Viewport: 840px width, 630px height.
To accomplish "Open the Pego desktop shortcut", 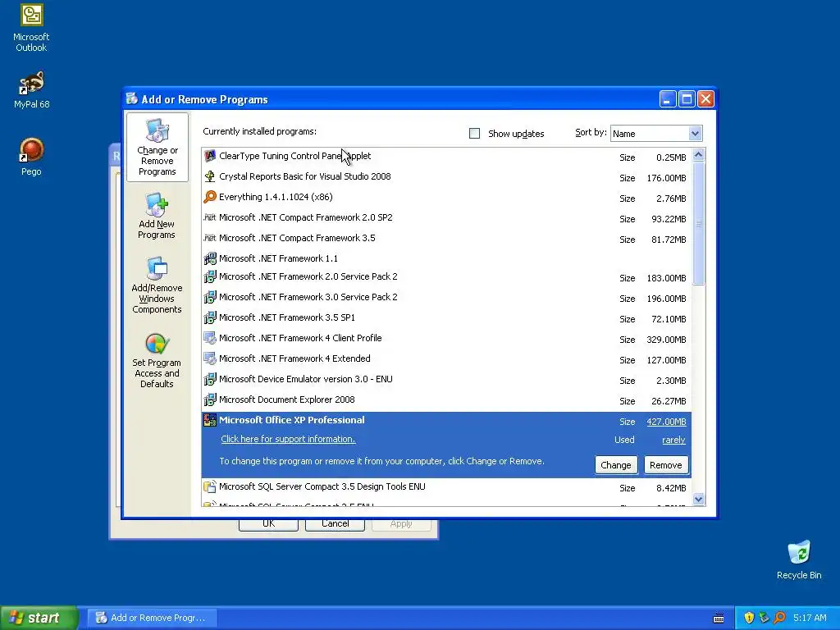I will pos(31,157).
